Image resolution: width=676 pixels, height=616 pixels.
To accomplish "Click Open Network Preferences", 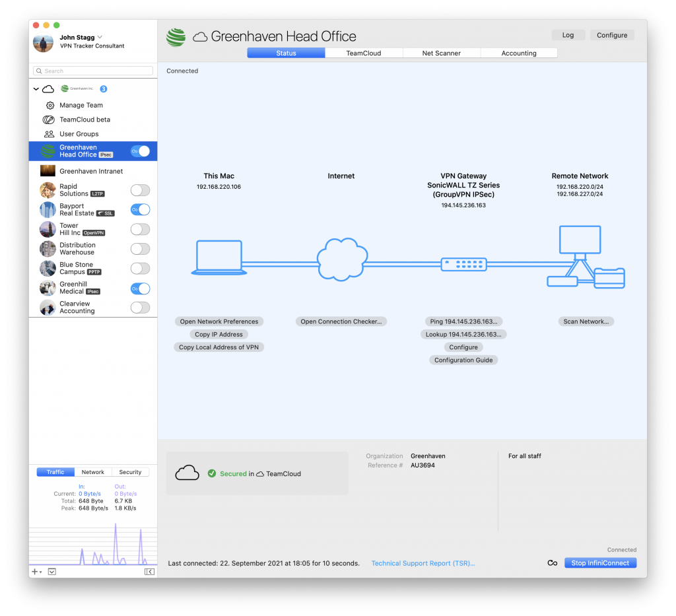I will [219, 322].
